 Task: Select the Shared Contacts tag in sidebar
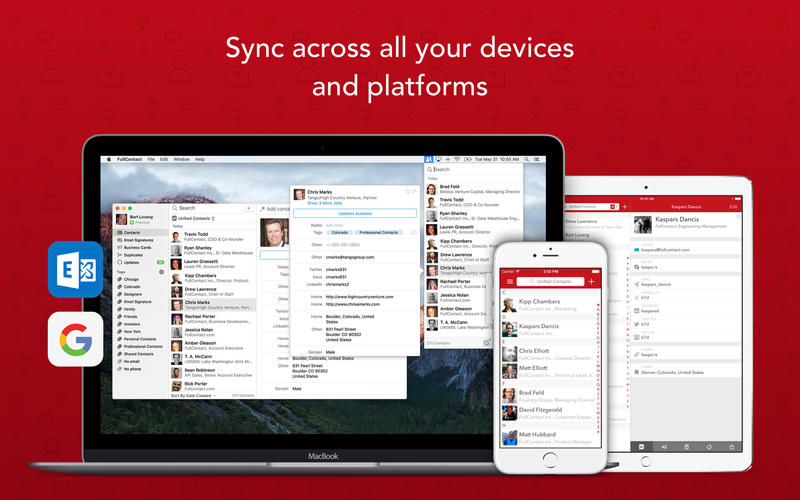tap(140, 354)
